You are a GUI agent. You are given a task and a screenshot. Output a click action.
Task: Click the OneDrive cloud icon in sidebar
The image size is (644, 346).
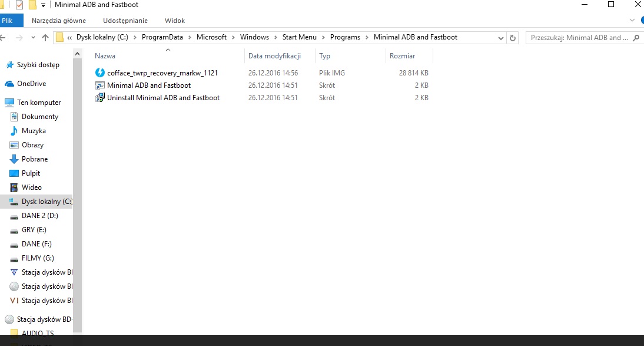tap(9, 84)
